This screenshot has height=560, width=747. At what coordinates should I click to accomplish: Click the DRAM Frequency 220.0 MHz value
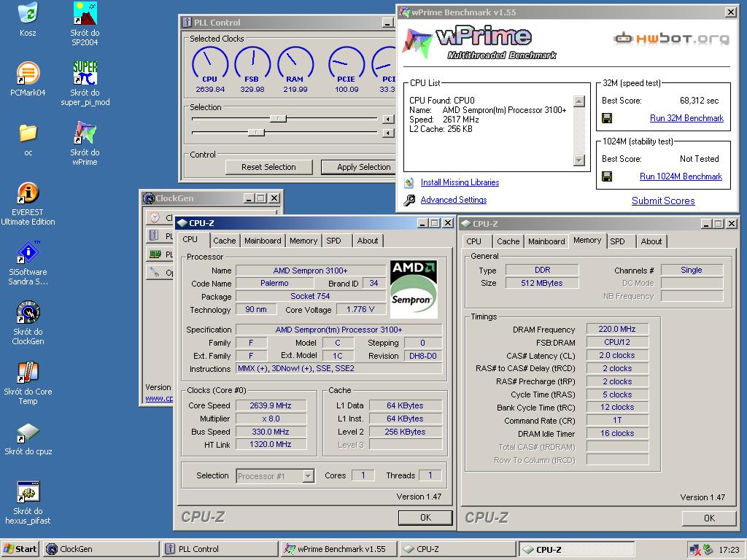point(617,329)
